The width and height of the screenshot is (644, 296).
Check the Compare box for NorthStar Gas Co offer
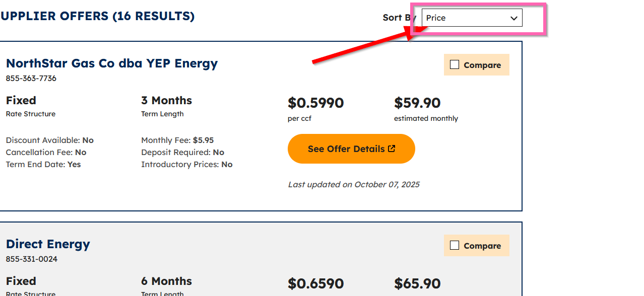coord(455,64)
